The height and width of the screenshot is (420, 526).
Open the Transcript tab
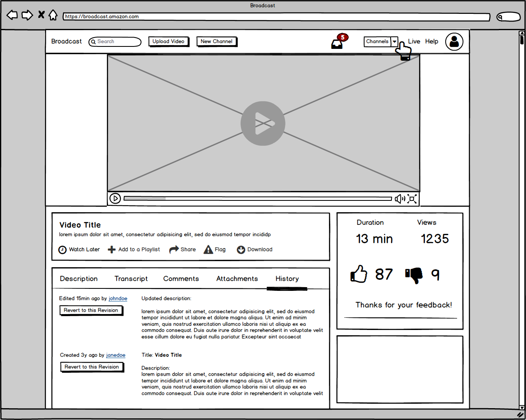tap(131, 279)
